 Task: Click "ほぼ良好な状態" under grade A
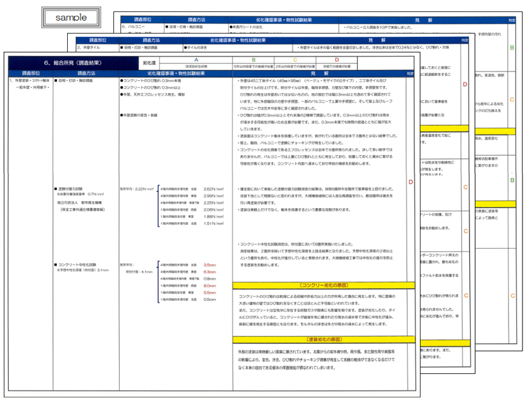[x=196, y=67]
